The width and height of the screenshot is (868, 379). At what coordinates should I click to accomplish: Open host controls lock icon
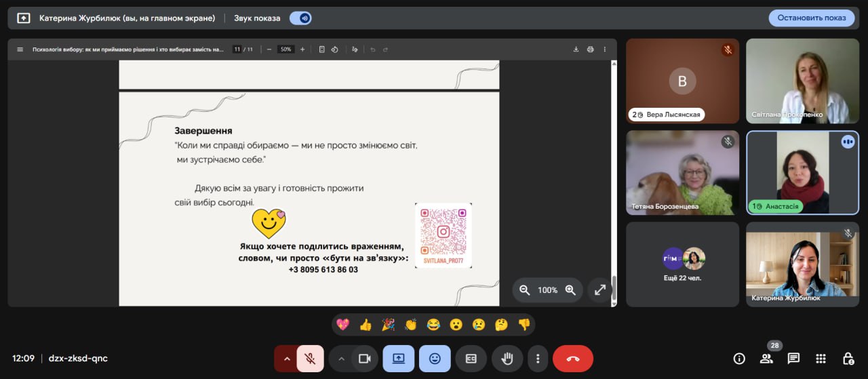pyautogui.click(x=848, y=359)
